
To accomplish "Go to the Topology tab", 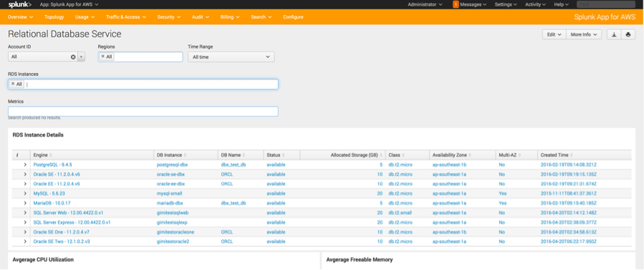I will coord(54,17).
